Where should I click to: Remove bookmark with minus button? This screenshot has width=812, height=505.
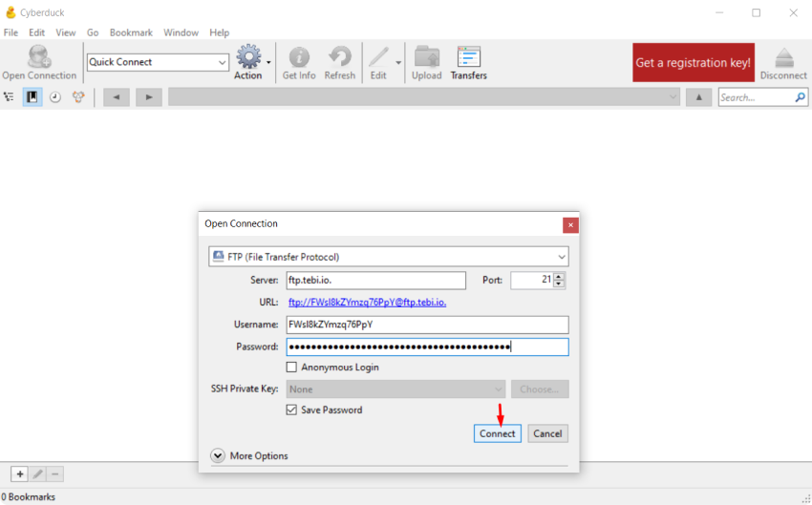click(x=54, y=473)
